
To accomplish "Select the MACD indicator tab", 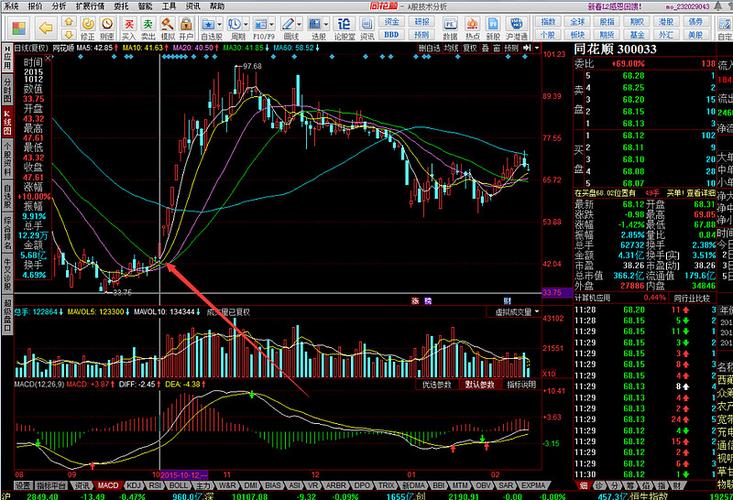I will click(x=108, y=486).
